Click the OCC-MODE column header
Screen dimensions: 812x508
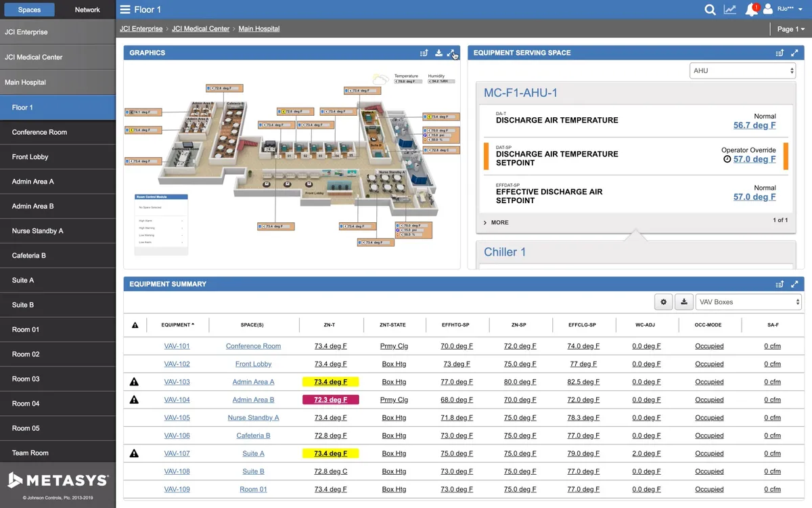[709, 325]
